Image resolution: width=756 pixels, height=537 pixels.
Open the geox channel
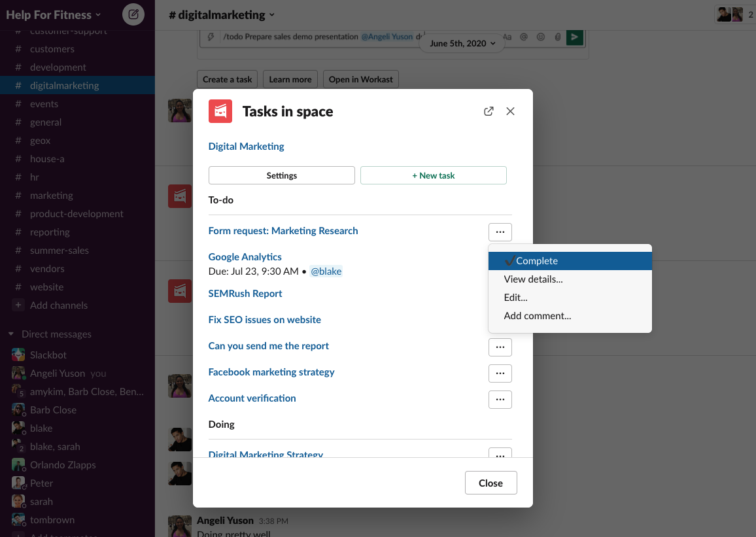(x=77, y=140)
